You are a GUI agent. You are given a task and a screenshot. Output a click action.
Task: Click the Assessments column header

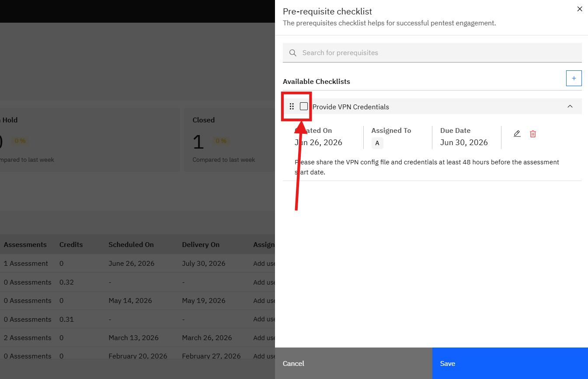click(x=25, y=244)
